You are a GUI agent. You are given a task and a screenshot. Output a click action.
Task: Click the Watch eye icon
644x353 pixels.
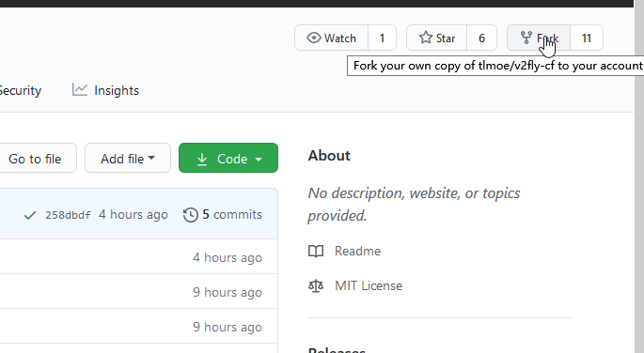pos(314,38)
